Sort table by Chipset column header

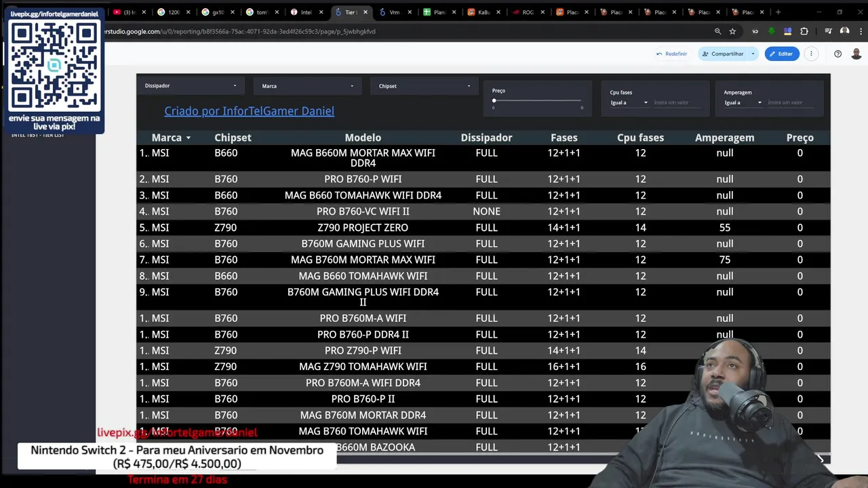point(233,138)
